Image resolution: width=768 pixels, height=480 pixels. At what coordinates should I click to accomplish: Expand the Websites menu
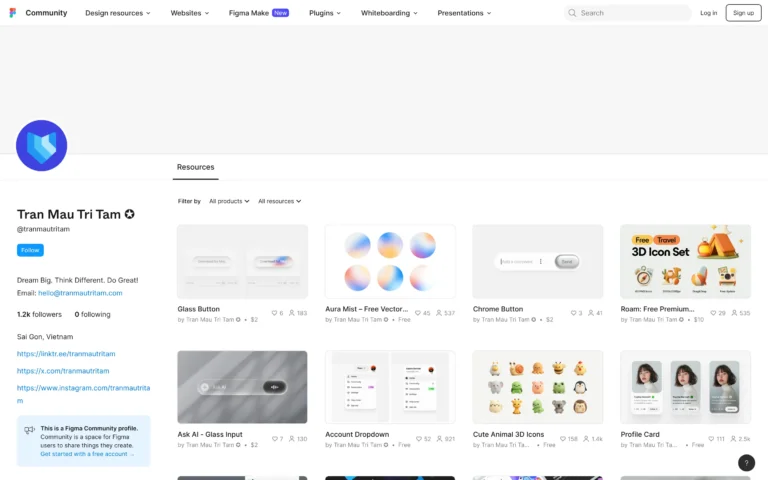(190, 13)
